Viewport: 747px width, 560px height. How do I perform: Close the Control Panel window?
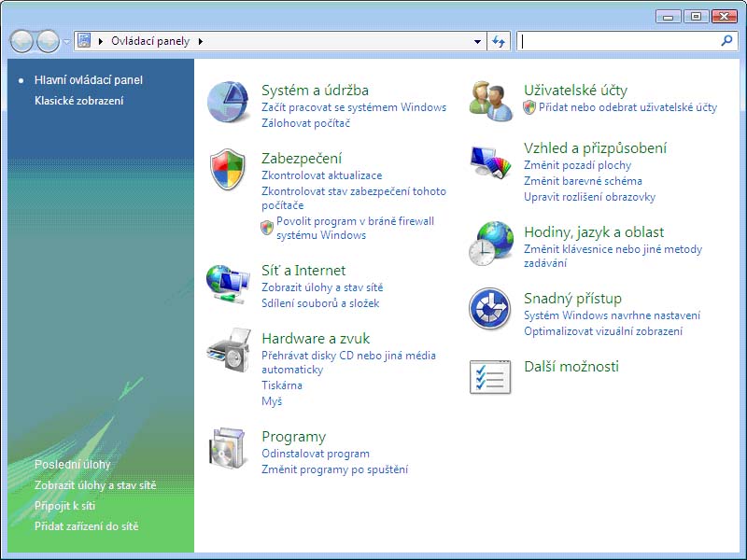pos(725,17)
